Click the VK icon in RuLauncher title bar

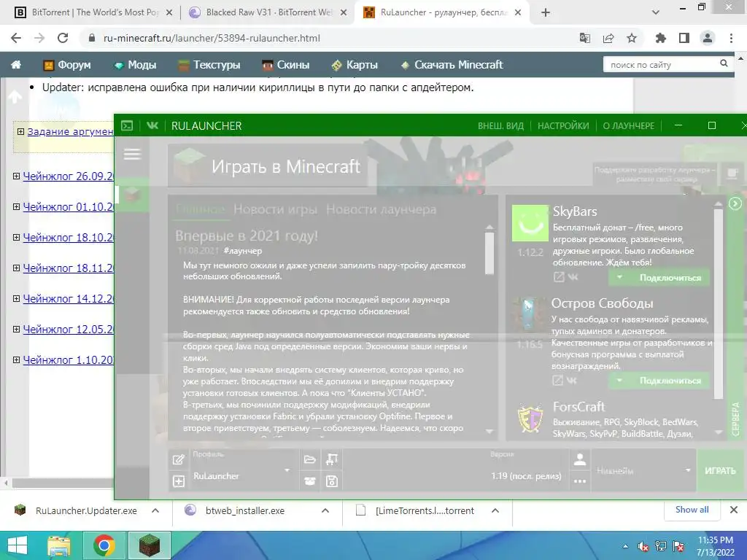[x=152, y=125]
